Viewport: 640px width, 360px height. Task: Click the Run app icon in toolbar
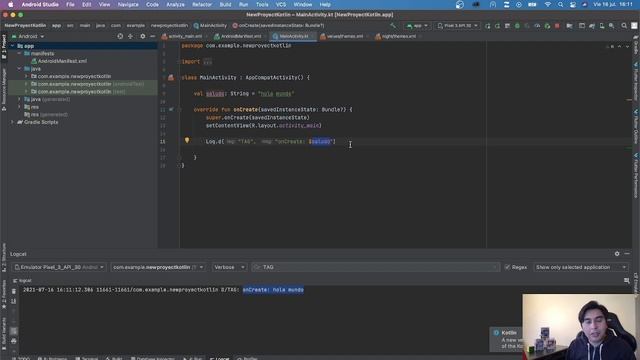click(x=487, y=25)
